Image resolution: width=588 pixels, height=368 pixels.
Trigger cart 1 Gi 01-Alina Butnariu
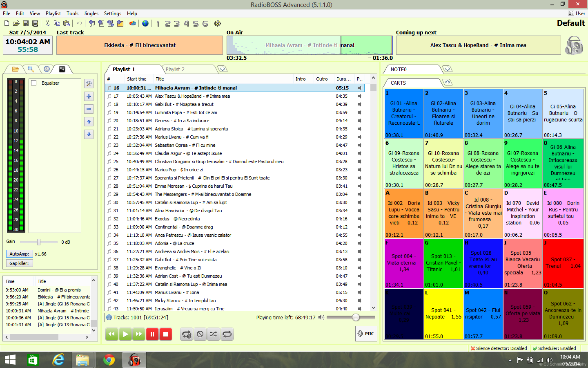point(404,114)
